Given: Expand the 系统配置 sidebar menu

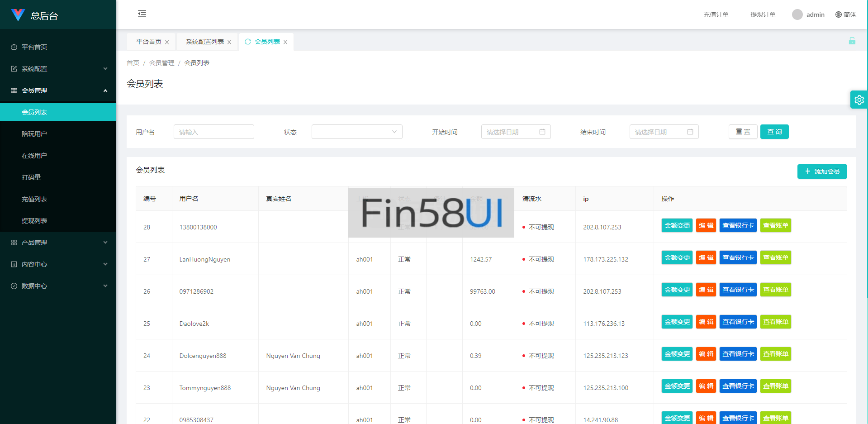Looking at the screenshot, I should tap(58, 69).
